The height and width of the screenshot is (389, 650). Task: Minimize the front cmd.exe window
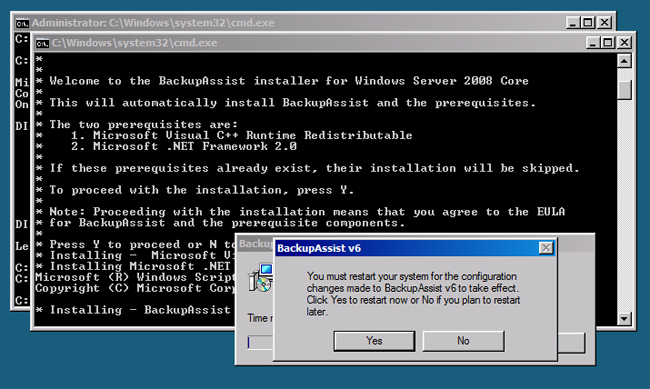point(592,42)
